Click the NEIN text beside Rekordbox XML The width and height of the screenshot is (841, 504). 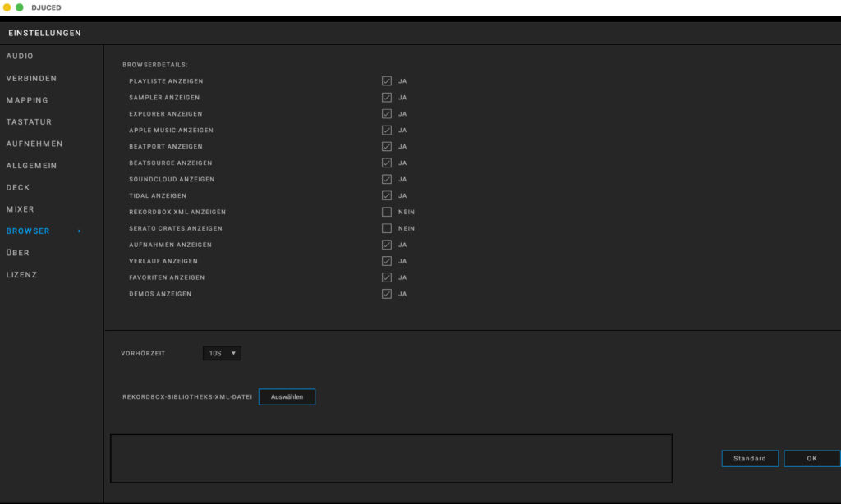click(407, 212)
